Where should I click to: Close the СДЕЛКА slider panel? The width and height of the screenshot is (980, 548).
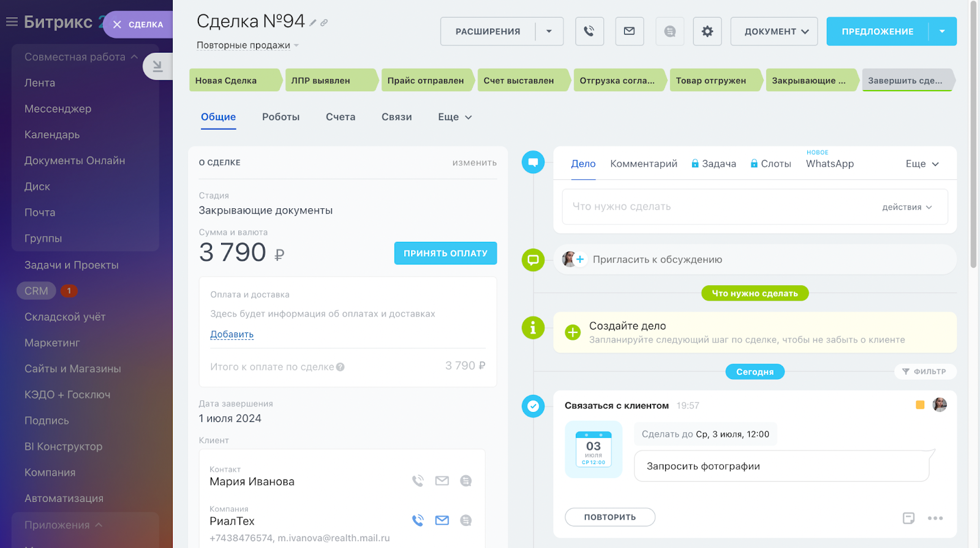[x=117, y=24]
